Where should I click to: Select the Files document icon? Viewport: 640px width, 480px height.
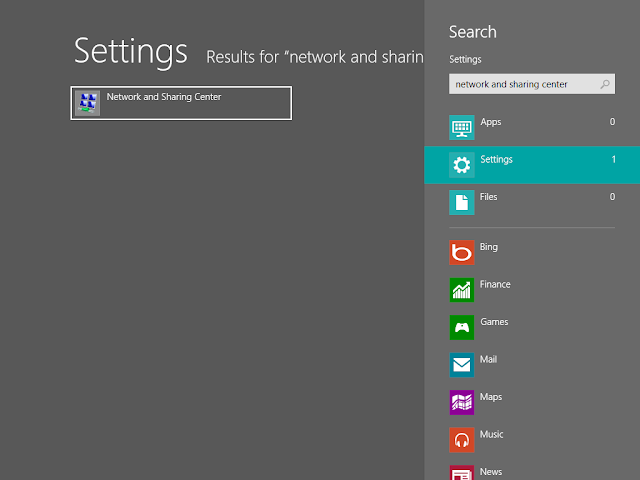[462, 202]
